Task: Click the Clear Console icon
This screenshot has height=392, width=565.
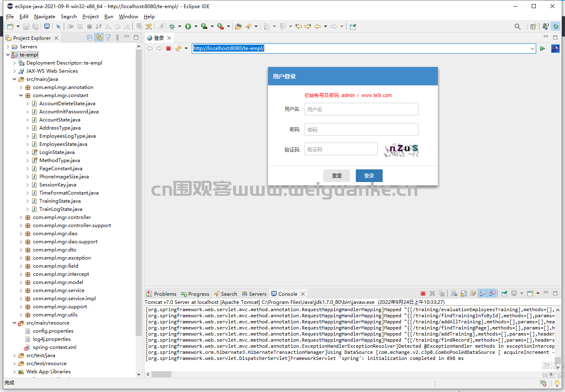Action: [454, 293]
